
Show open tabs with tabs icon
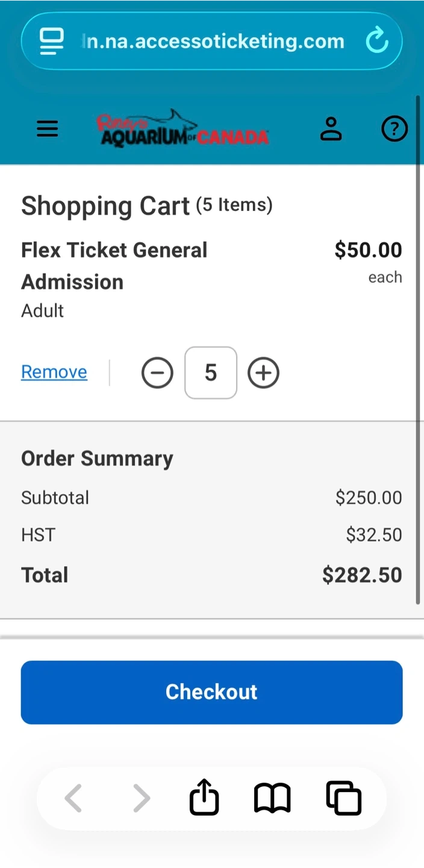(x=343, y=799)
